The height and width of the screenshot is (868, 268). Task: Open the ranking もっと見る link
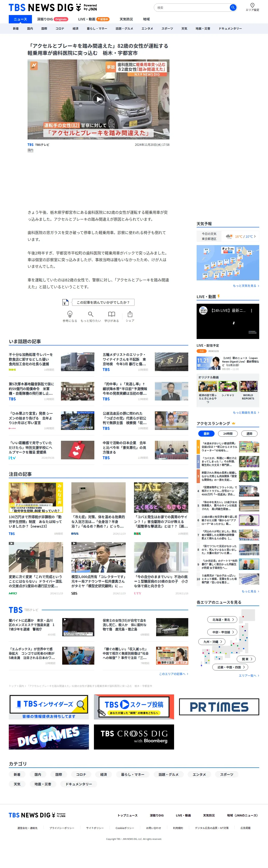coord(250,591)
